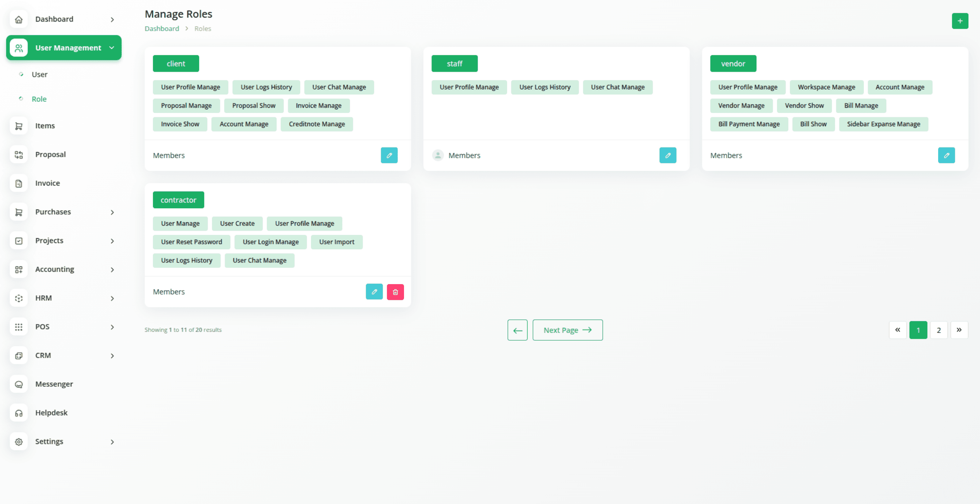Viewport: 980px width, 504px height.
Task: Click the previous page arrow button
Action: [x=517, y=330]
